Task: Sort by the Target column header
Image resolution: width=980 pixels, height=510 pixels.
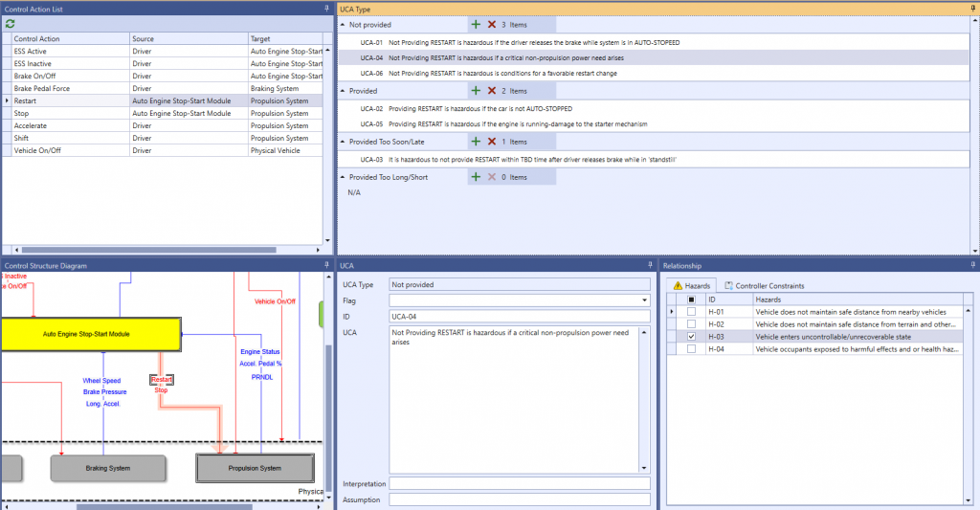Action: (x=285, y=38)
